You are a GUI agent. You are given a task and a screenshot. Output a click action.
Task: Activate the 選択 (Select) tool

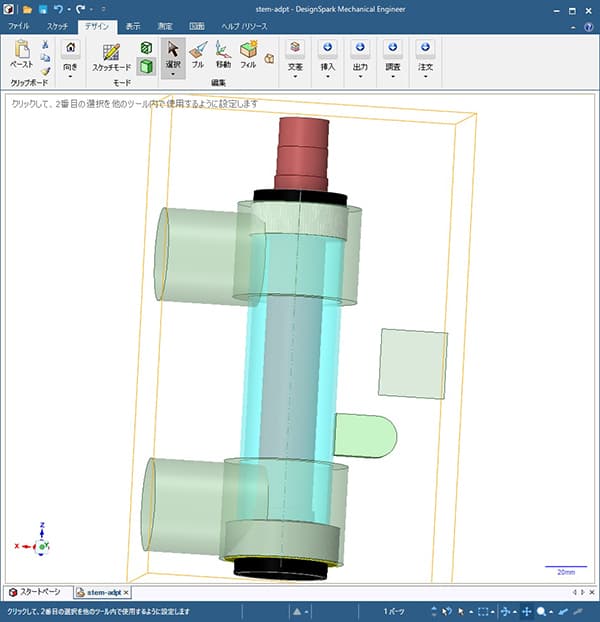(x=172, y=52)
